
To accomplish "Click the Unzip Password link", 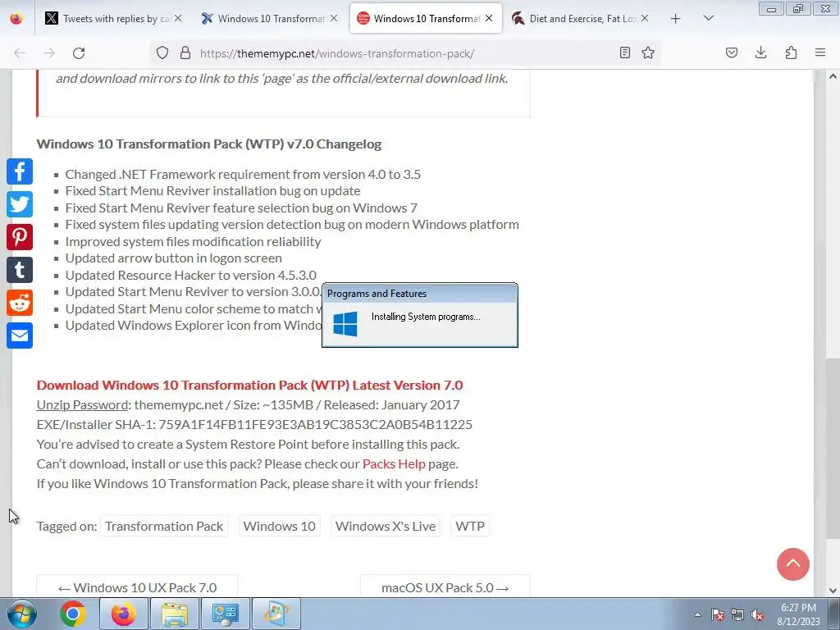I will click(x=82, y=405).
